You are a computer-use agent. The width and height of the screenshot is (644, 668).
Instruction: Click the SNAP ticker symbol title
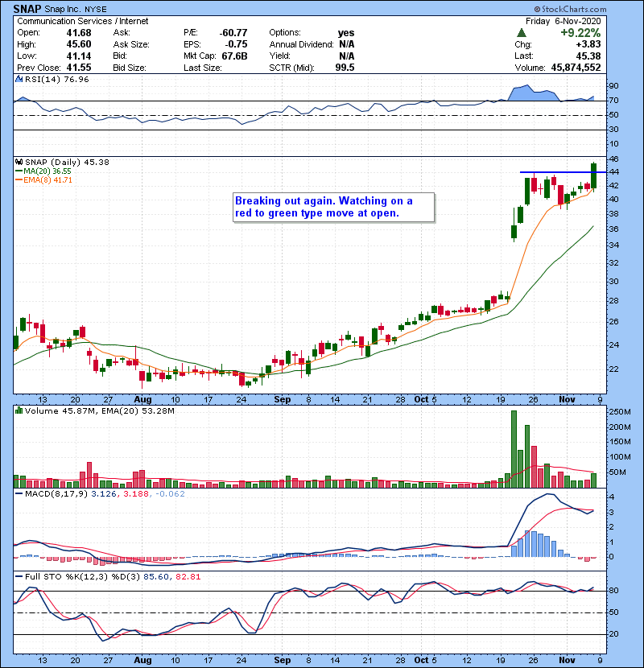click(27, 9)
